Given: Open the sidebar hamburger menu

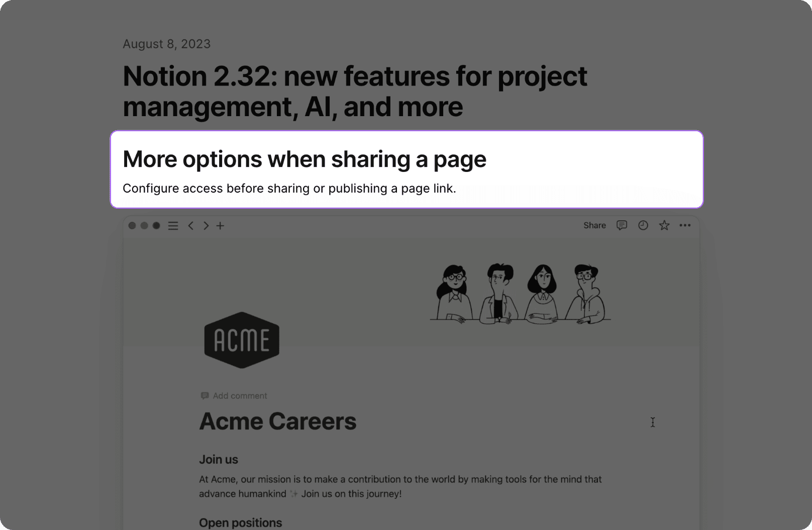Looking at the screenshot, I should pyautogui.click(x=173, y=226).
